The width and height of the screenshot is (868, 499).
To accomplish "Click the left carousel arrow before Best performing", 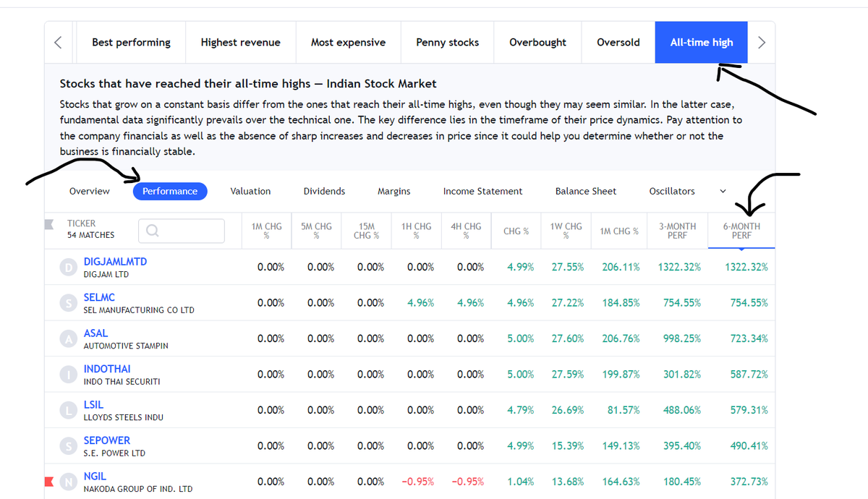I will (59, 42).
